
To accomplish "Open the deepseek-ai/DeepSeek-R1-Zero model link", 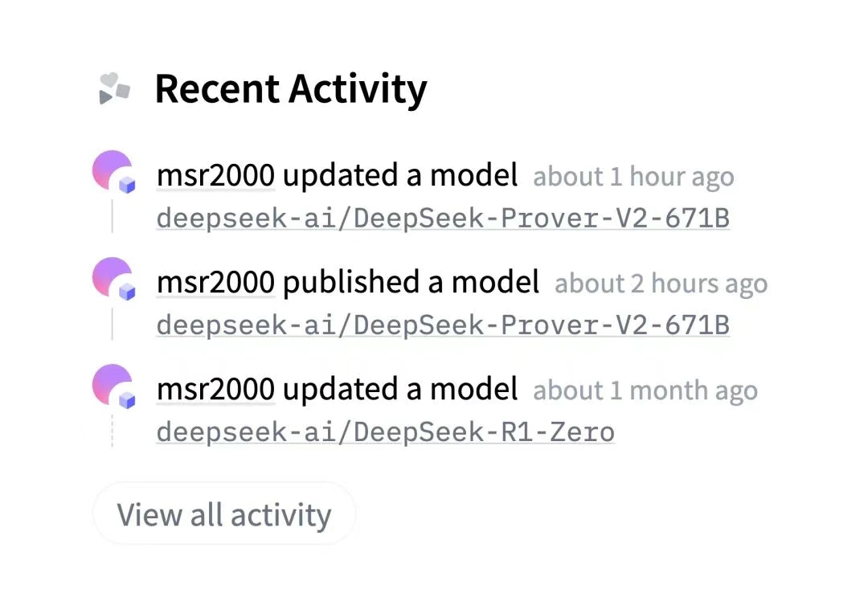I will tap(385, 432).
